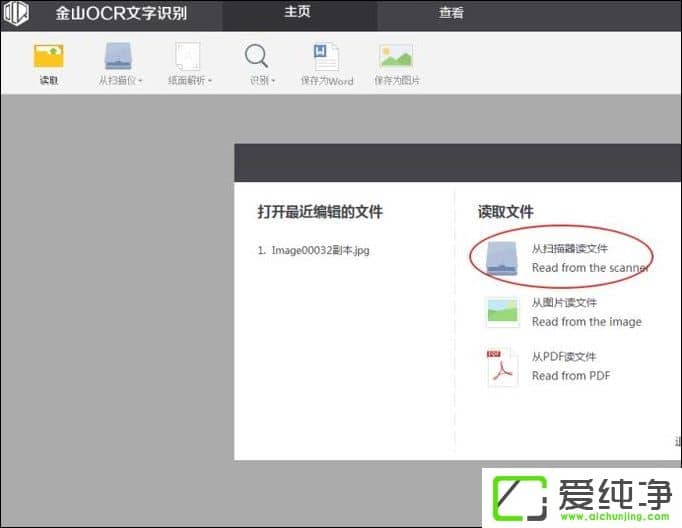Expand the 纸面解析 dropdown arrow
Screen dimensions: 682x528
[210, 80]
